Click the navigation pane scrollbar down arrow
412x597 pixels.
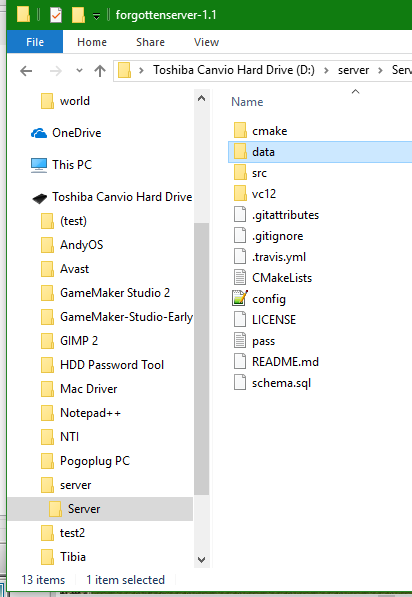click(201, 560)
